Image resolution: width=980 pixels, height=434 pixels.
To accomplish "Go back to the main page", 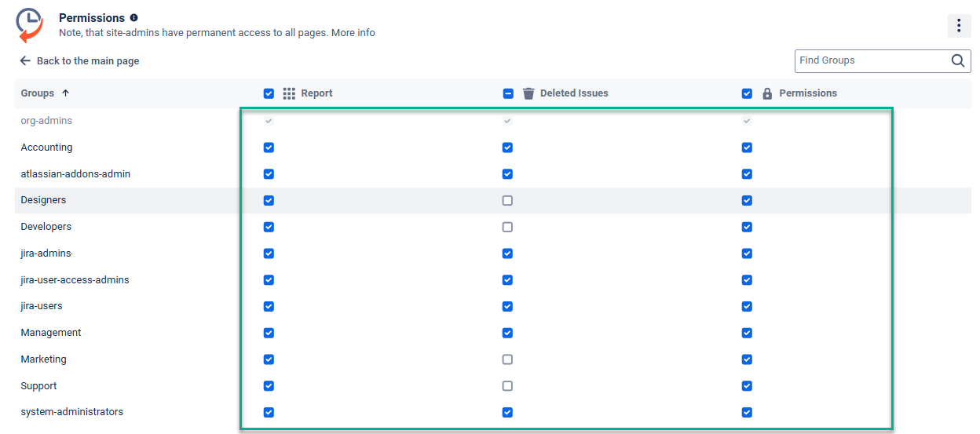I will point(87,60).
